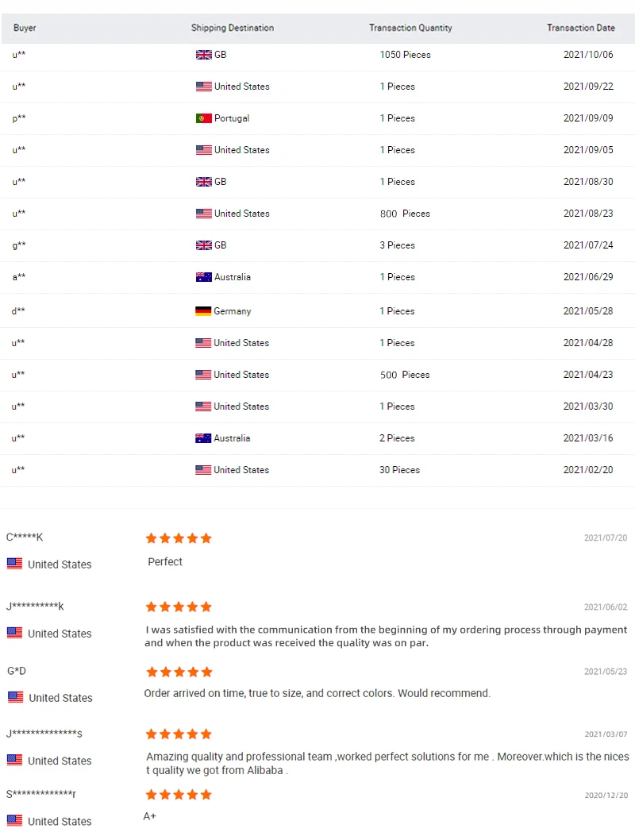Click the star rating on the 'Perfect' review

coord(179,538)
